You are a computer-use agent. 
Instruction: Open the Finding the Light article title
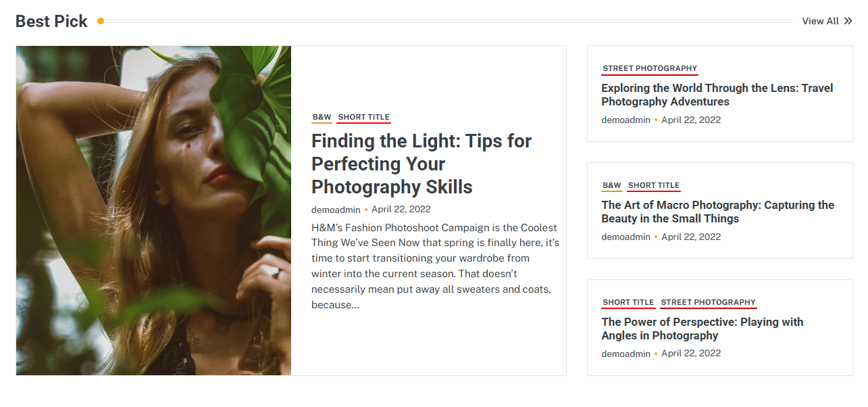coord(421,164)
